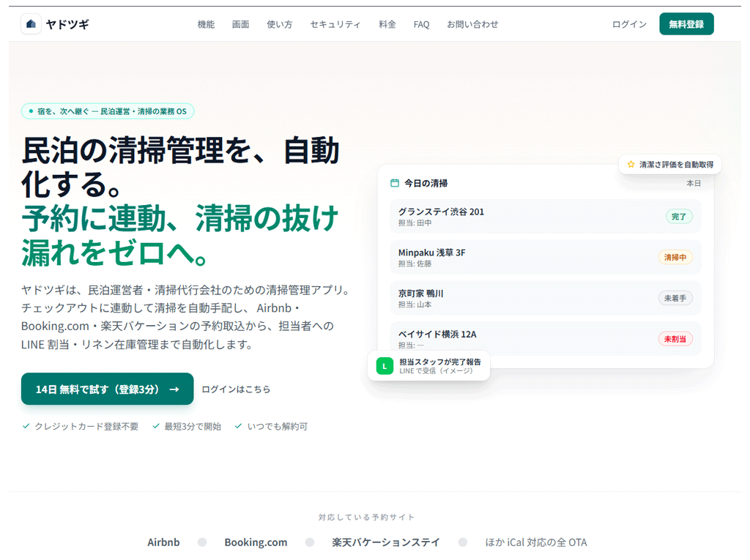This screenshot has height=560, width=750.
Task: Click 担当: 山本 assignee text
Action: 415,304
